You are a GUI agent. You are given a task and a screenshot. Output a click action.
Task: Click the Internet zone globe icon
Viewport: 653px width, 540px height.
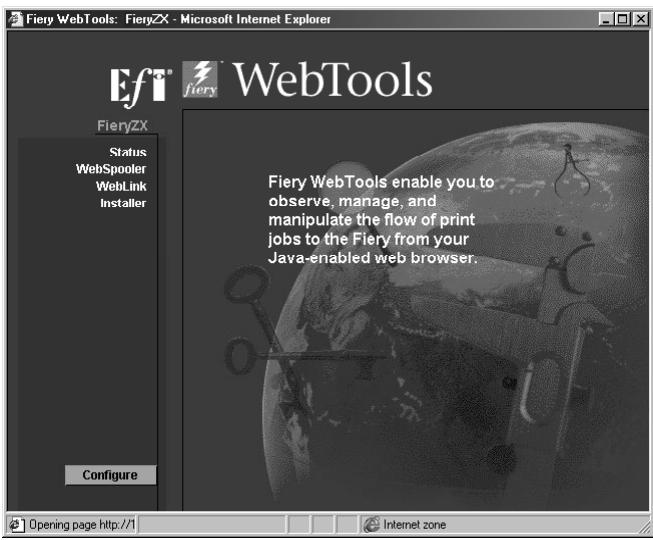(371, 525)
